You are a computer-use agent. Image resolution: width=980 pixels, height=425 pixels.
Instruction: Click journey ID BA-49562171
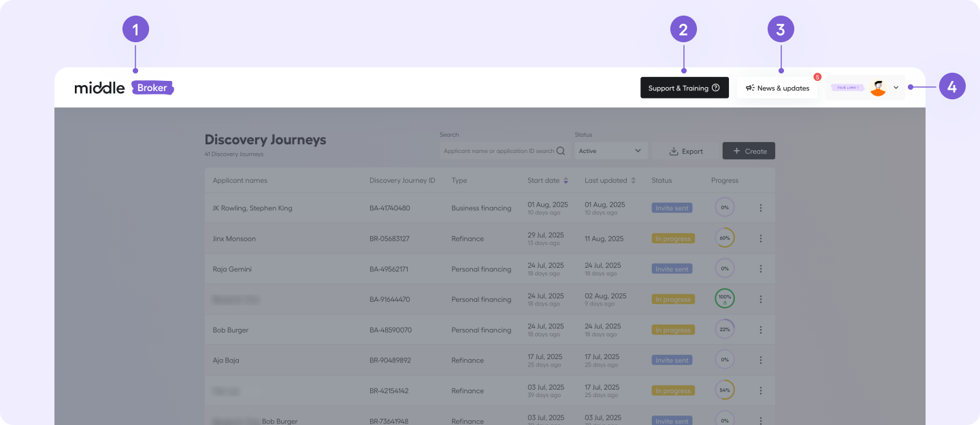point(389,269)
